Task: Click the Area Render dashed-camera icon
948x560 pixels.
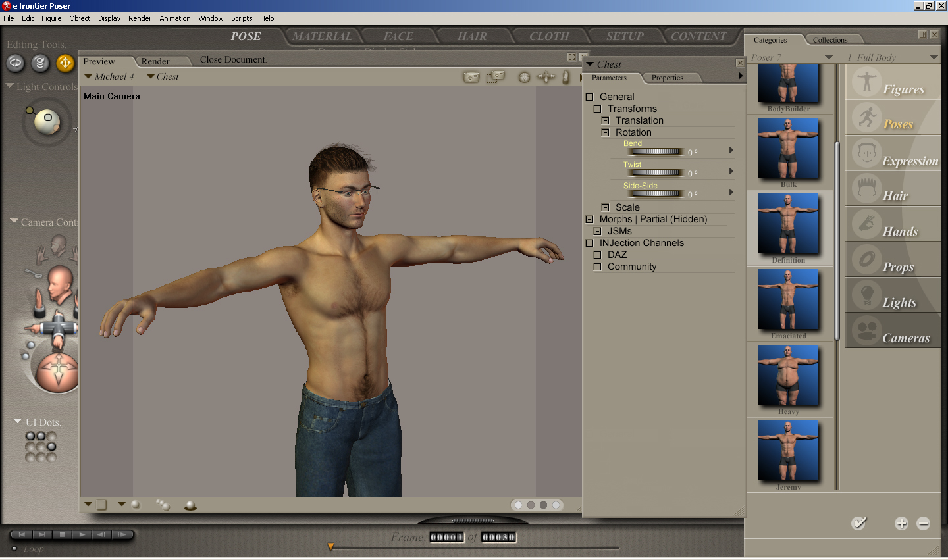Action: coord(495,78)
